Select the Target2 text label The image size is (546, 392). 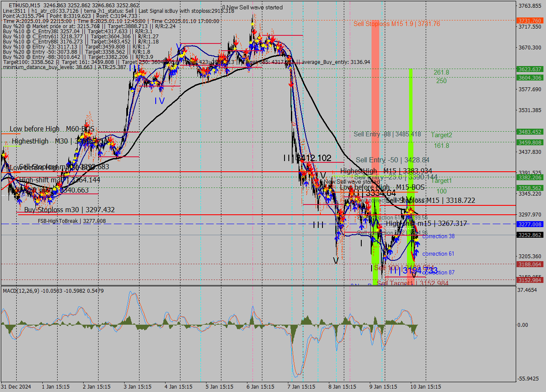pyautogui.click(x=441, y=135)
